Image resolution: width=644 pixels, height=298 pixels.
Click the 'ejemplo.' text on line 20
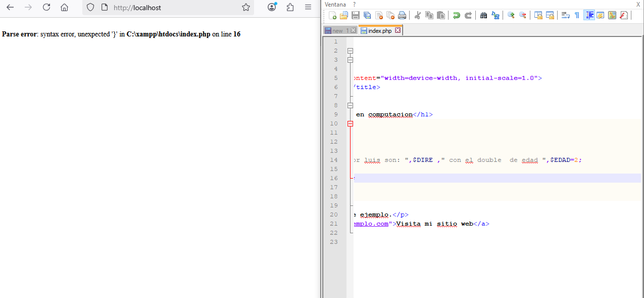tap(376, 215)
